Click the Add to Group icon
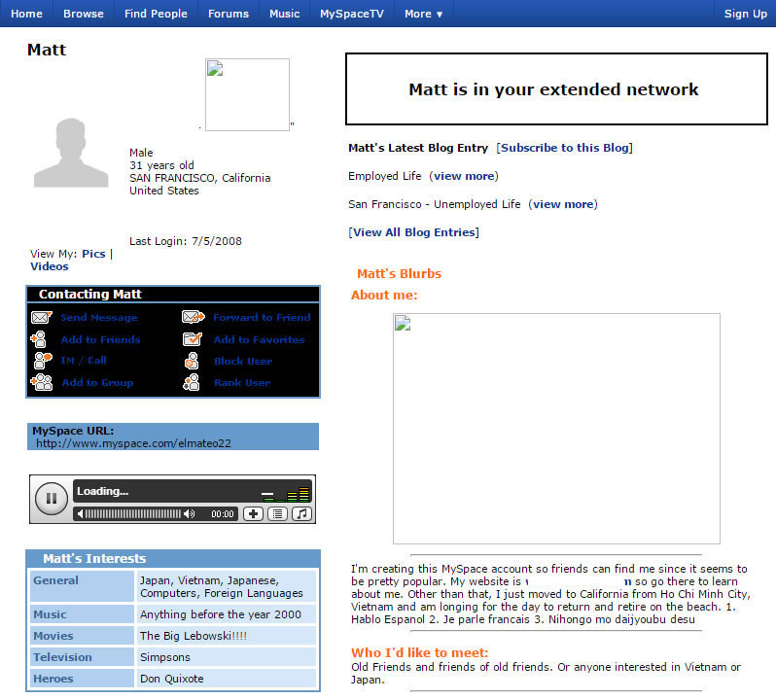The image size is (776, 700). (x=42, y=382)
